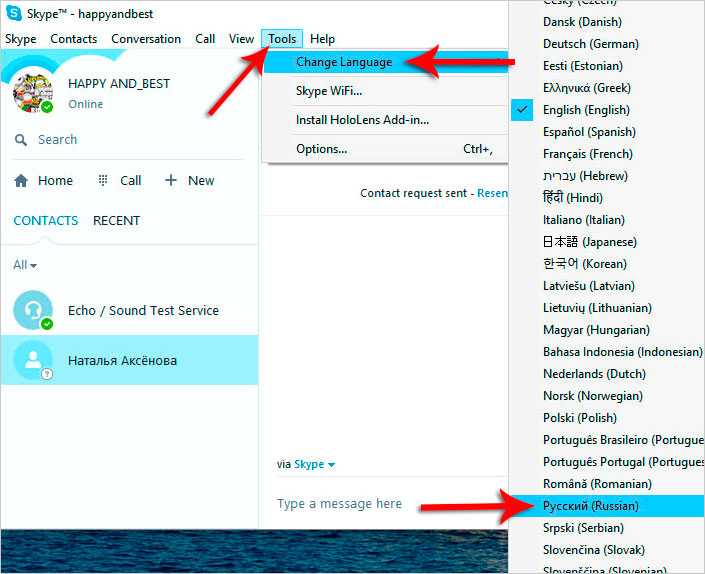The width and height of the screenshot is (705, 574).
Task: Select Наталья Аксёнова contact row
Action: tap(129, 360)
